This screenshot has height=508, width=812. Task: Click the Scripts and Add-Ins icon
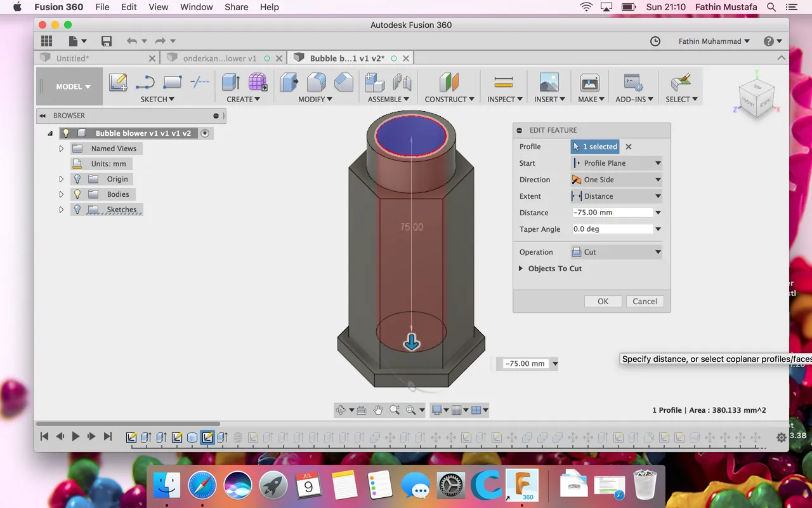633,82
